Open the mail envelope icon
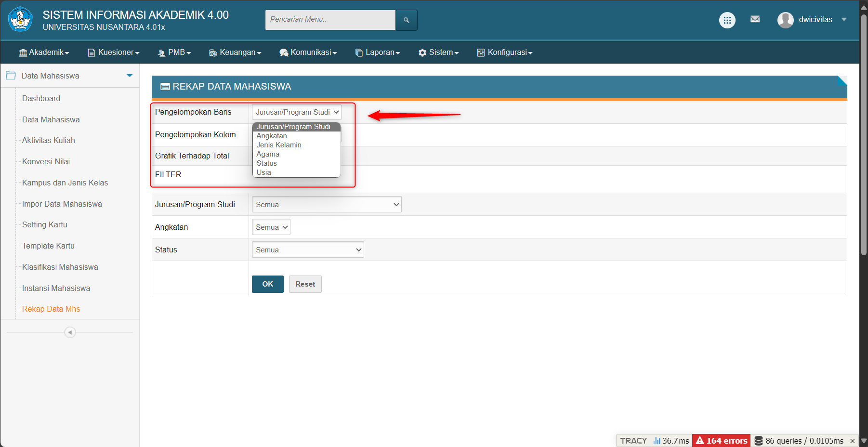This screenshot has height=447, width=868. point(755,19)
